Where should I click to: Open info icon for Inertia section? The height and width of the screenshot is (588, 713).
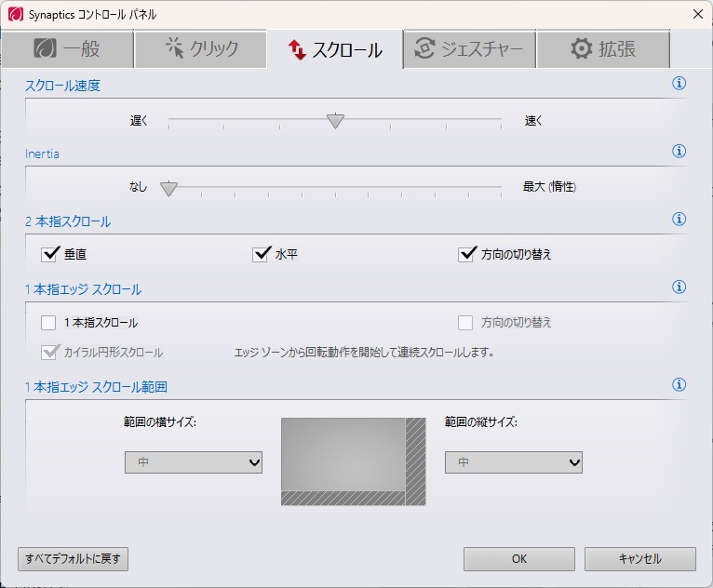point(679,151)
